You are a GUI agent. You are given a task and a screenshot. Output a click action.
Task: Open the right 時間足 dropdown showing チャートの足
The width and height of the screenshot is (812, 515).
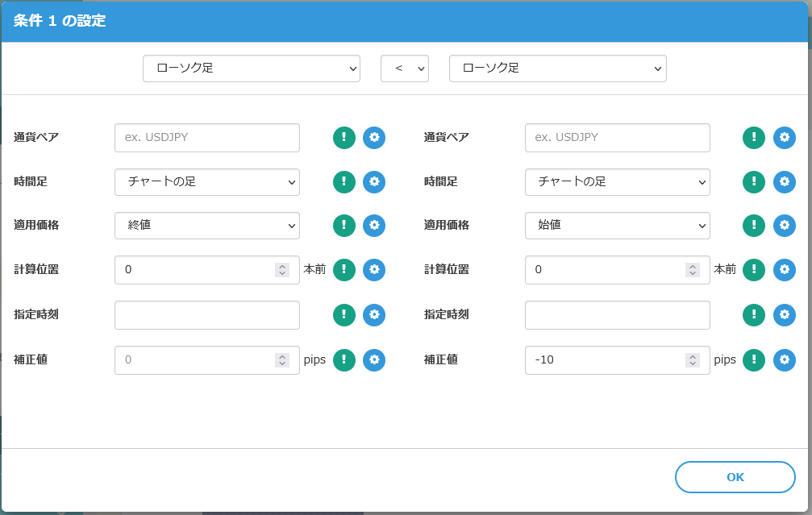click(x=617, y=182)
